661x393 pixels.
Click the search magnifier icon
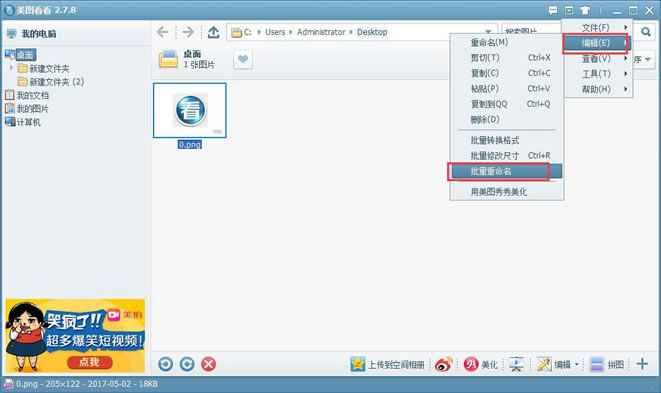(x=646, y=32)
